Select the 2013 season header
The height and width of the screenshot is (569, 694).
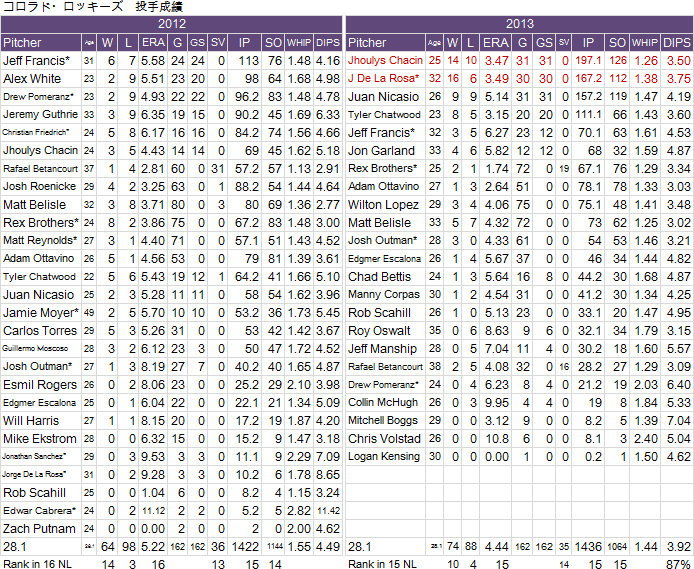coord(520,24)
